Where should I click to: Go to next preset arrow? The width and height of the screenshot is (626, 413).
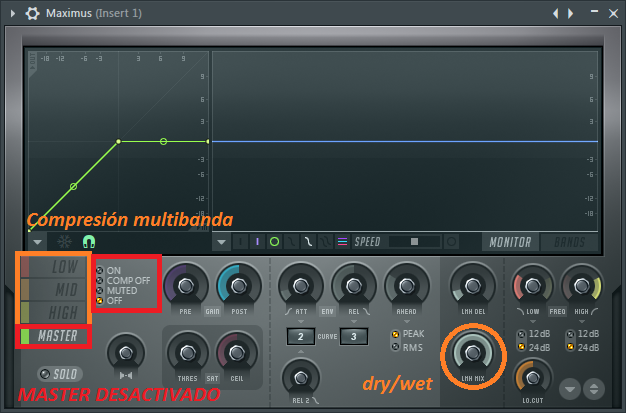pyautogui.click(x=571, y=14)
